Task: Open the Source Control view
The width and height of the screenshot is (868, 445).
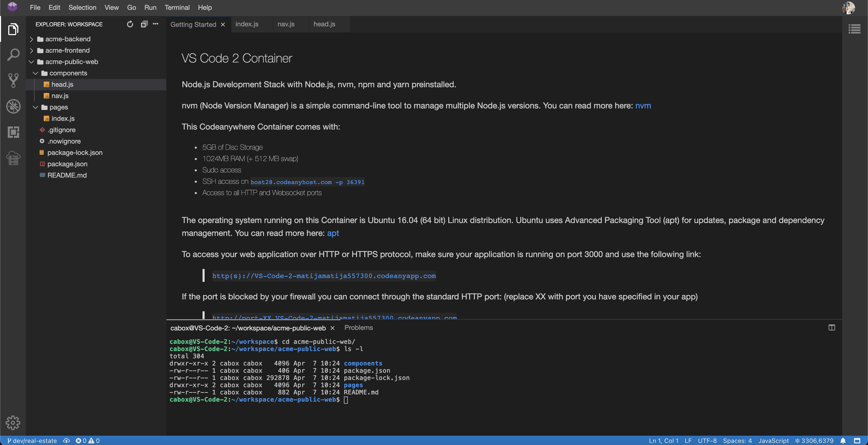Action: click(13, 80)
